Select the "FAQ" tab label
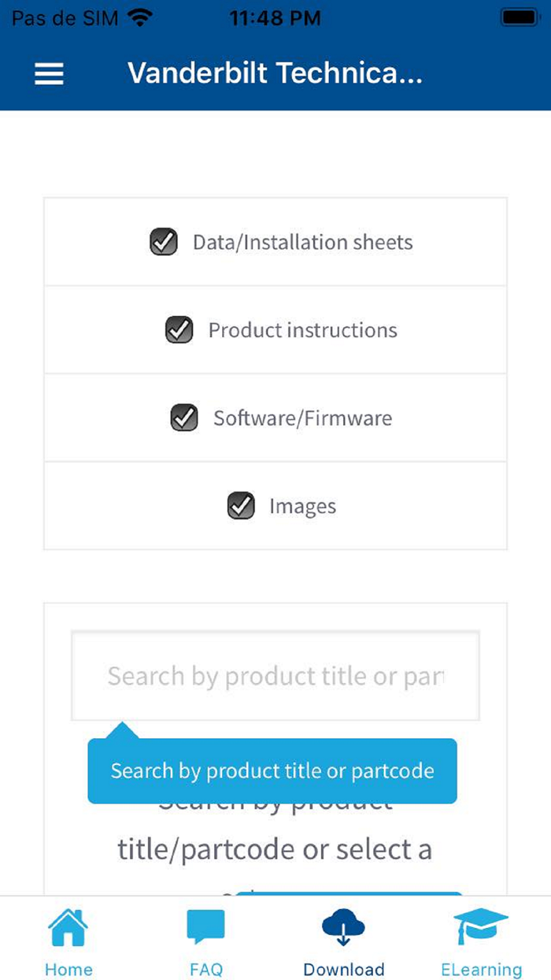 pyautogui.click(x=206, y=969)
